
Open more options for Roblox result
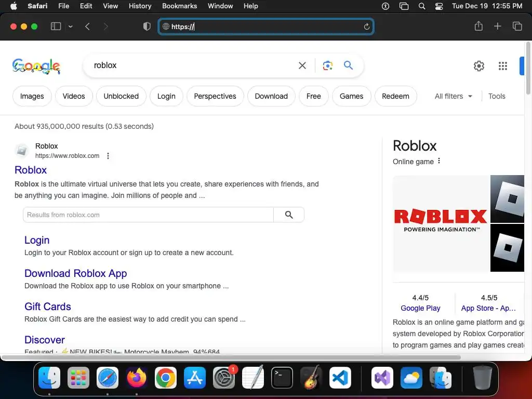(x=108, y=156)
